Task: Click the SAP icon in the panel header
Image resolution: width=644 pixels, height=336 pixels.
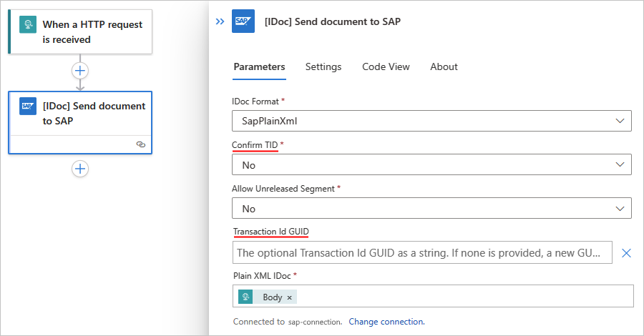Action: pos(243,22)
